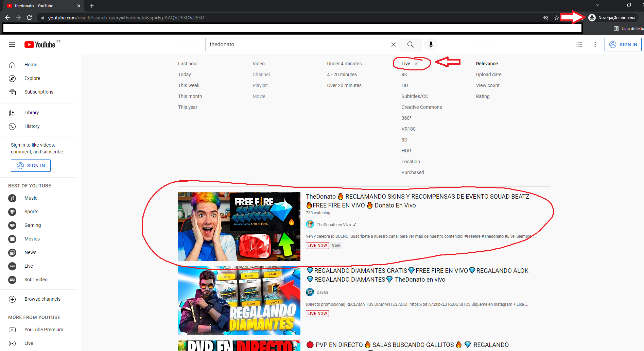Remove the active Live filter

(x=416, y=64)
